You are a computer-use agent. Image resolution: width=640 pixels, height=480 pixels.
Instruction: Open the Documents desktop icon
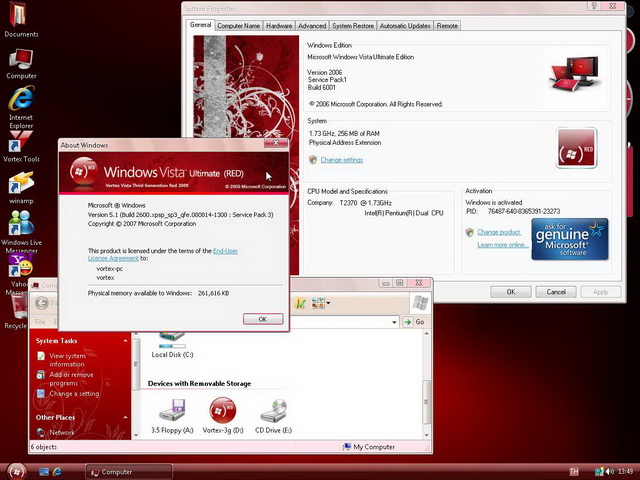tap(20, 20)
